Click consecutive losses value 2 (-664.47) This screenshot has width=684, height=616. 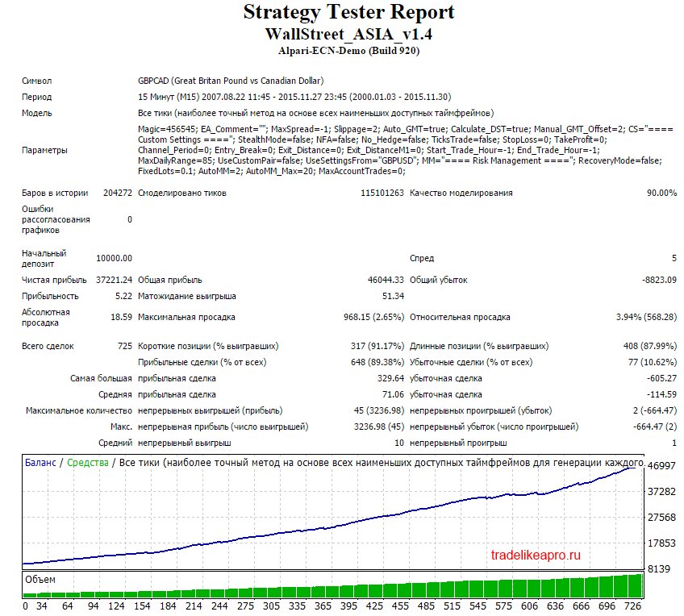click(655, 410)
